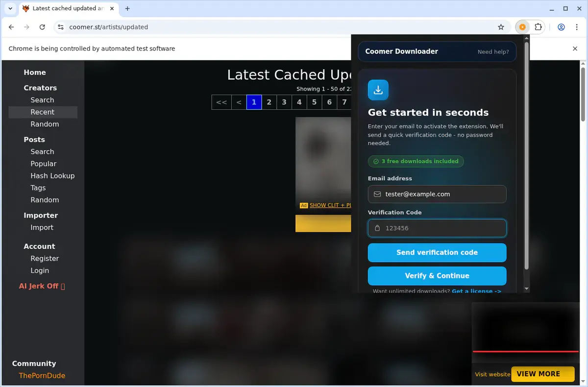Select page 3 in pagination

[x=284, y=102]
